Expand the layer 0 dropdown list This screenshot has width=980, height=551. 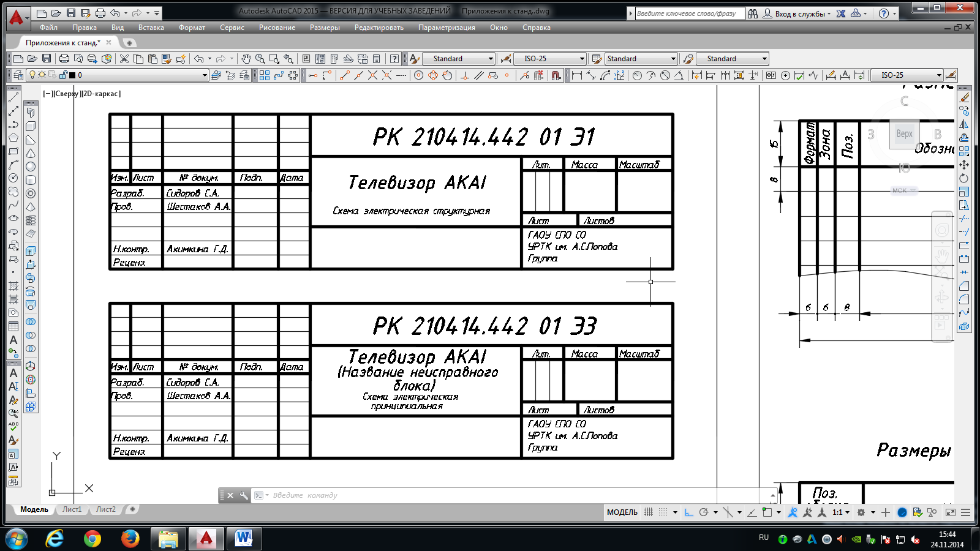(205, 75)
